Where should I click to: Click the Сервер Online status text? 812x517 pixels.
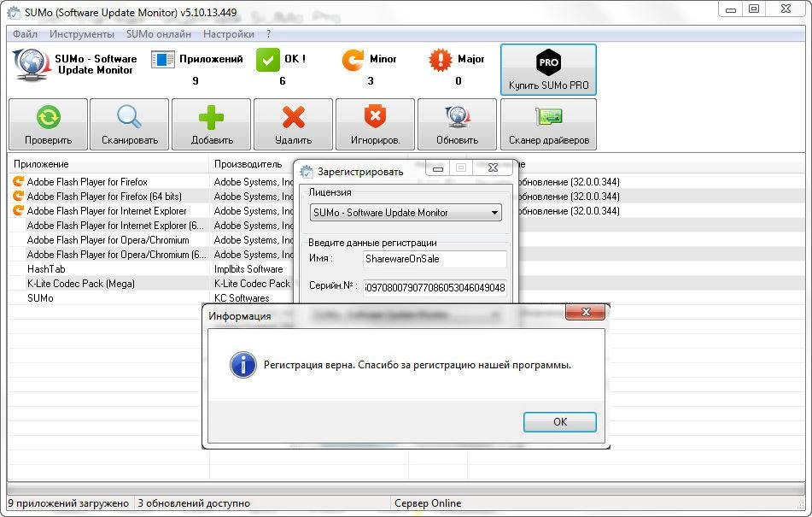(428, 503)
